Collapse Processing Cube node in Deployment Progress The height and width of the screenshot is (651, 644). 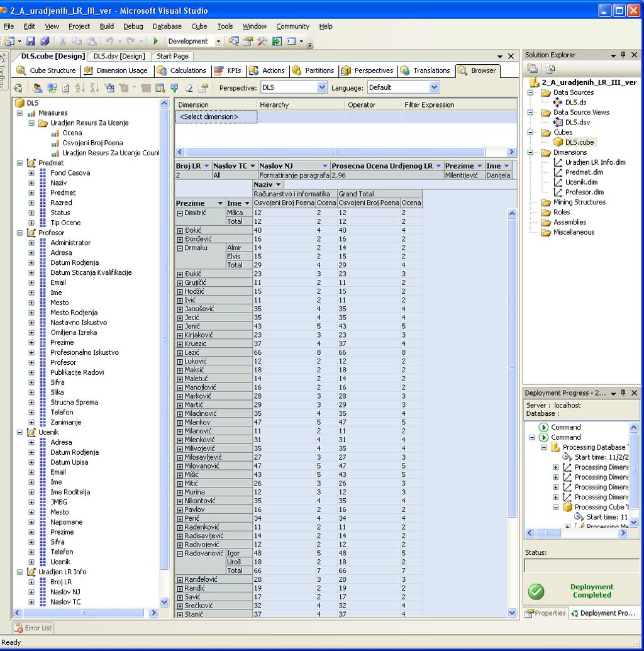pos(555,507)
